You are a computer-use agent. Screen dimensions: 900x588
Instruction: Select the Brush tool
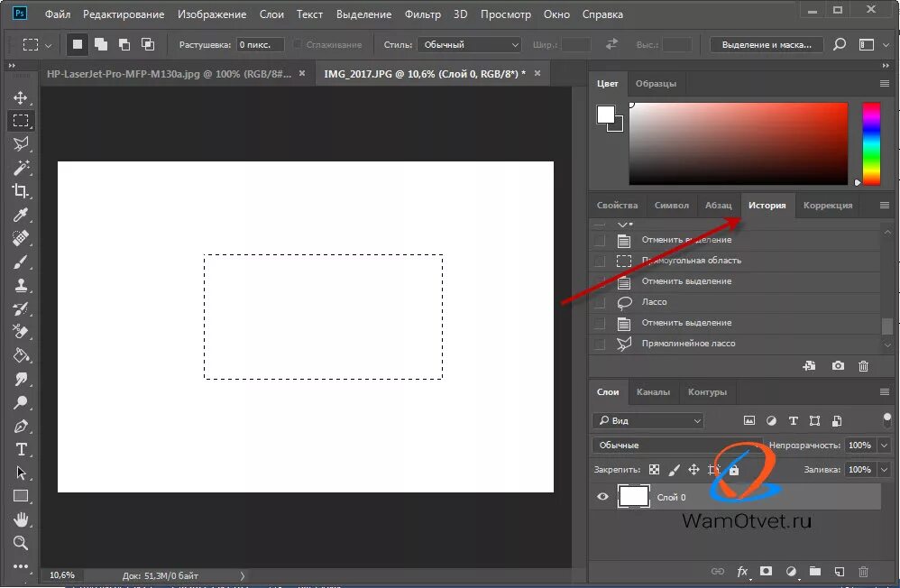point(21,262)
